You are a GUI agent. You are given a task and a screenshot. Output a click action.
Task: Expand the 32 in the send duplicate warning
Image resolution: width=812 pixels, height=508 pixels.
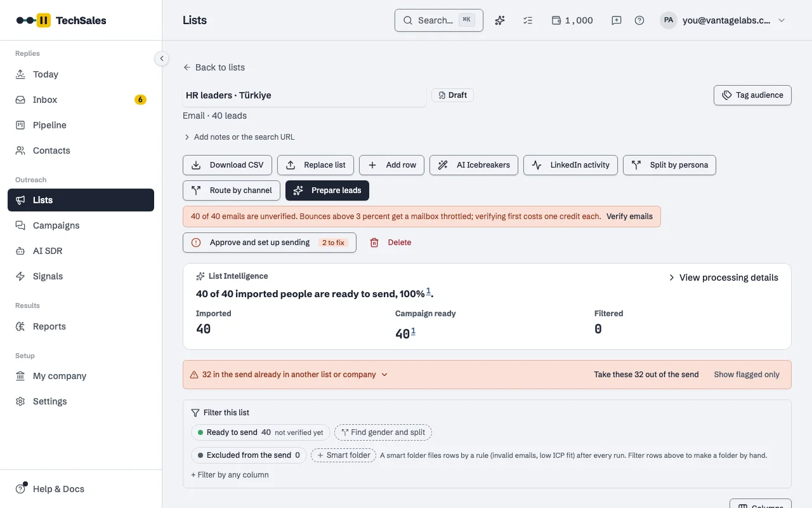coord(289,375)
